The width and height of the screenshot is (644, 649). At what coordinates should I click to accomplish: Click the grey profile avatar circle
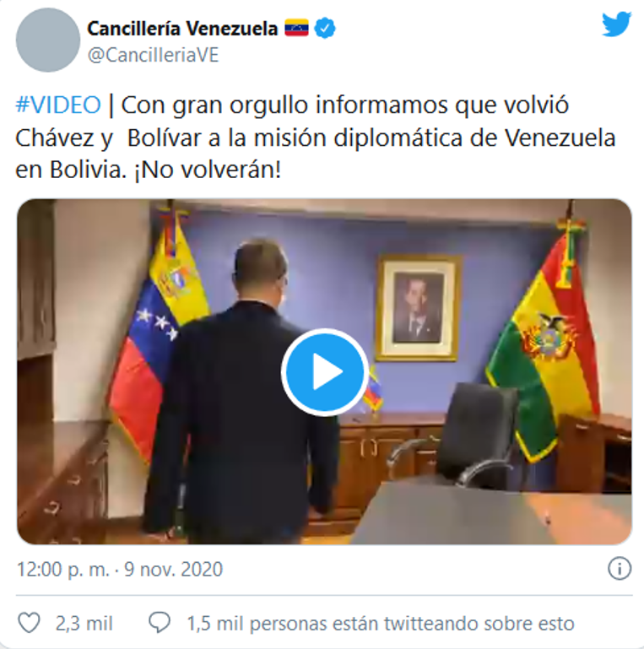pyautogui.click(x=48, y=41)
